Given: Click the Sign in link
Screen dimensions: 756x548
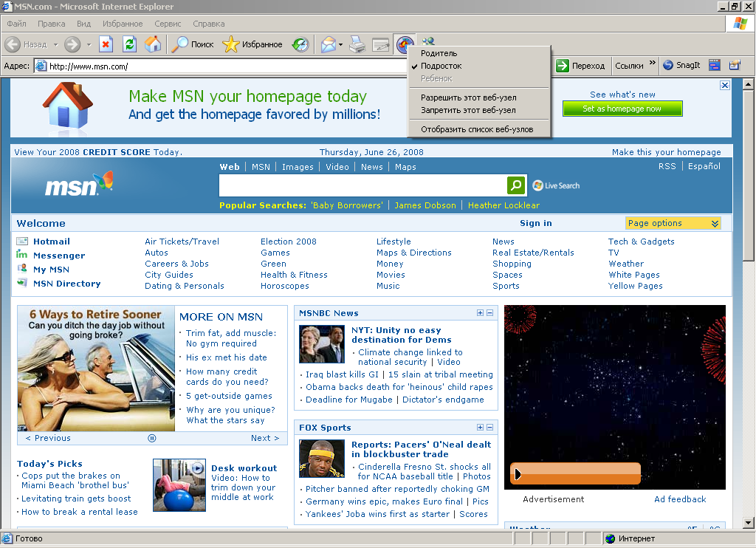Looking at the screenshot, I should pos(536,223).
